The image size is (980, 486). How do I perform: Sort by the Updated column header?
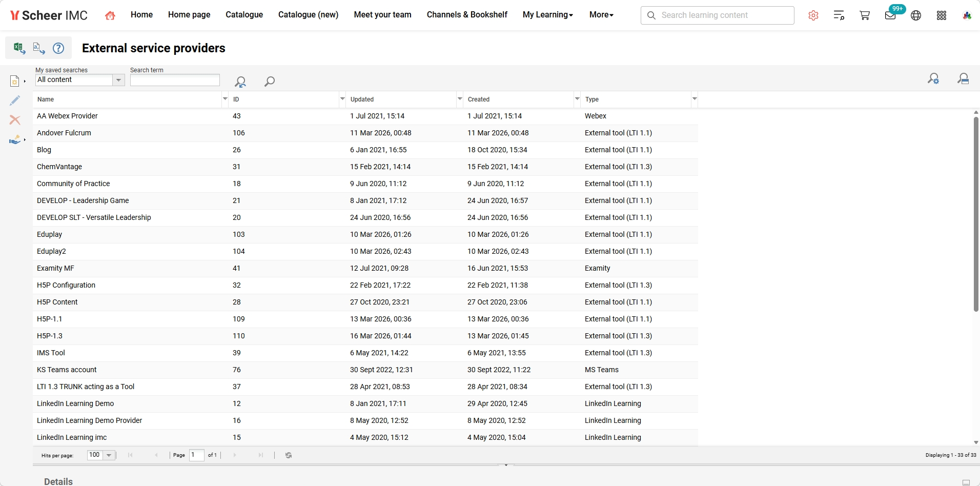point(401,99)
